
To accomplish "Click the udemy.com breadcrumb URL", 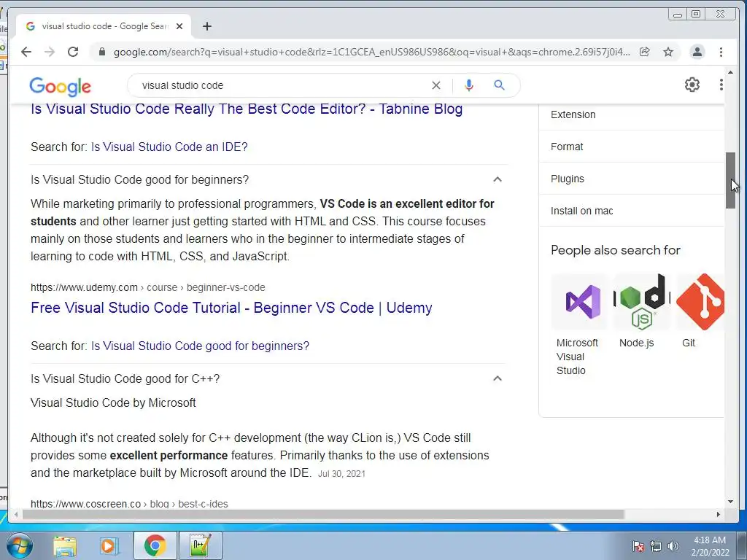I will click(x=147, y=287).
